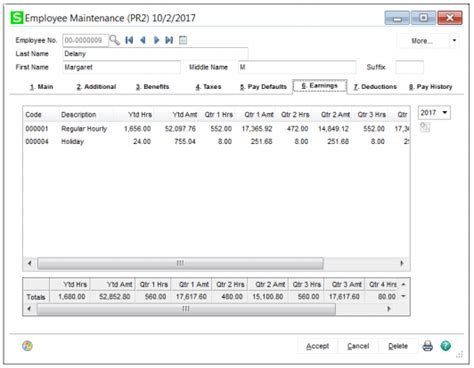Click the Sage logo icon in title bar

(x=17, y=18)
